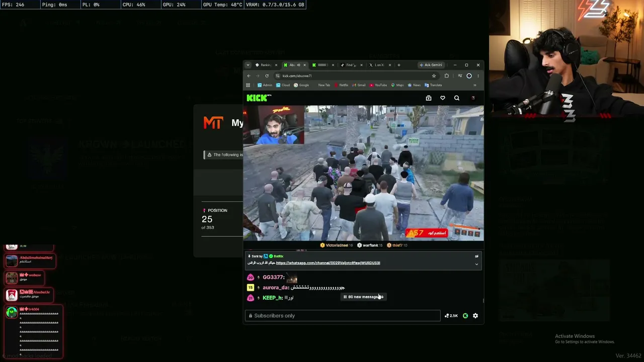The width and height of the screenshot is (644, 362).
Task: Open the media control icon in the toolbar
Action: (460, 76)
